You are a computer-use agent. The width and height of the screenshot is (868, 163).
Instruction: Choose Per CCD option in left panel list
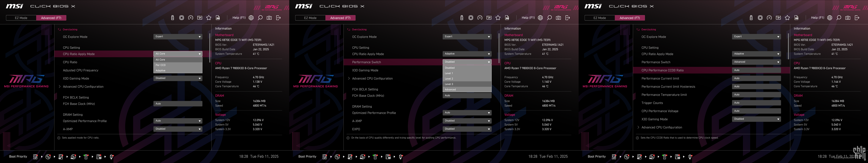(178, 65)
